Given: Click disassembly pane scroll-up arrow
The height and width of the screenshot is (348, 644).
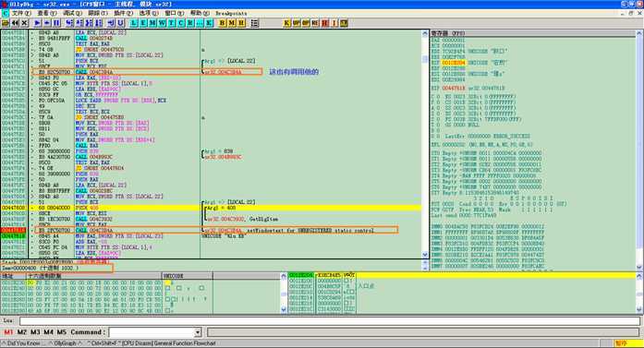Looking at the screenshot, I should (x=425, y=33).
